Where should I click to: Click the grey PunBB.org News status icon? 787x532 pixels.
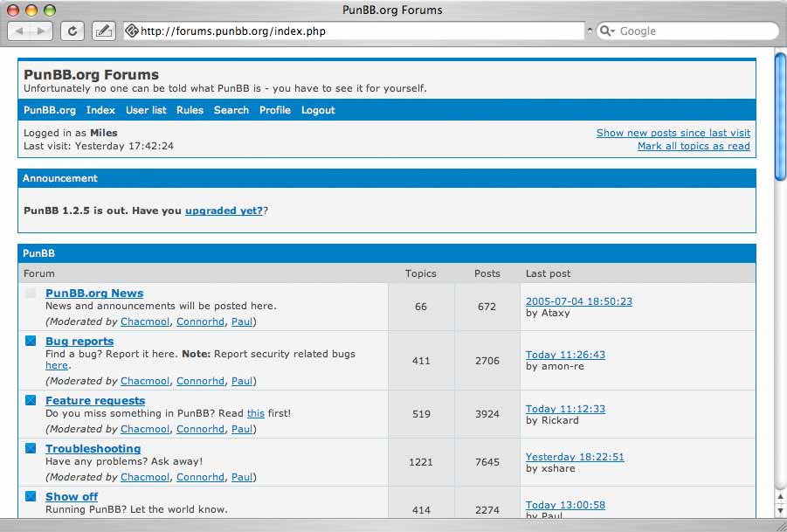[x=31, y=294]
